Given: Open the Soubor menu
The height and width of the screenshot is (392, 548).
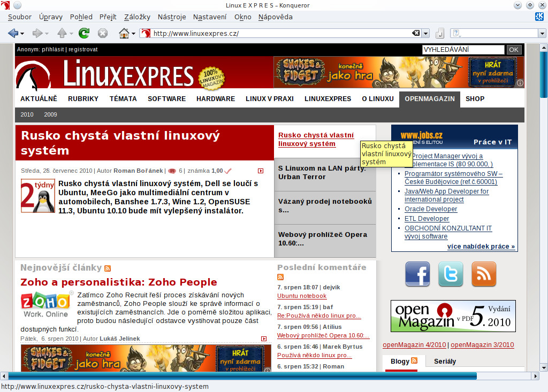Looking at the screenshot, I should (x=20, y=17).
